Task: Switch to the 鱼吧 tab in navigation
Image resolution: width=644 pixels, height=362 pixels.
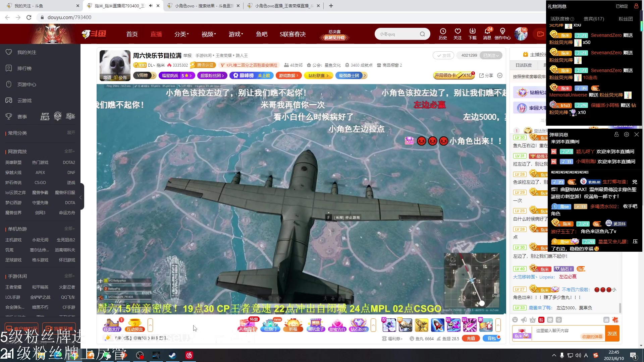Action: point(262,34)
